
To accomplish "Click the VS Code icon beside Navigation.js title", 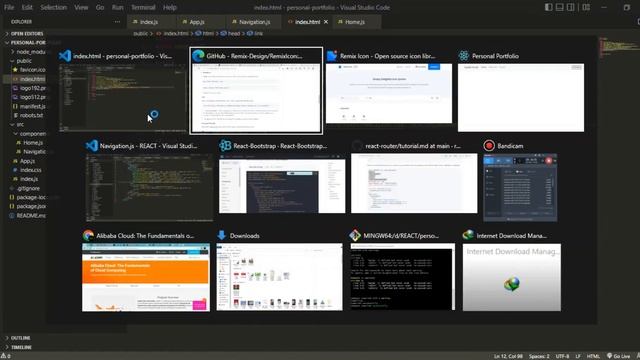I will pyautogui.click(x=92, y=146).
